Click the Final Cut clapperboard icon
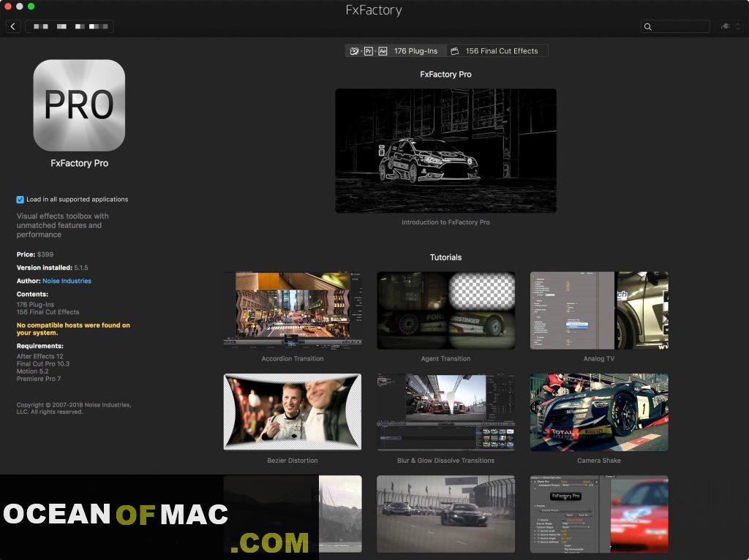Image resolution: width=749 pixels, height=560 pixels. tap(455, 51)
